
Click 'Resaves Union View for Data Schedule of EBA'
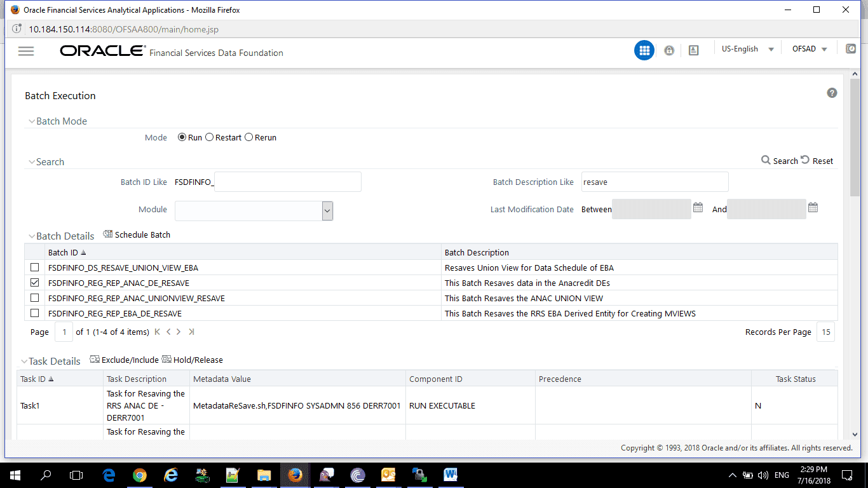[529, 268]
